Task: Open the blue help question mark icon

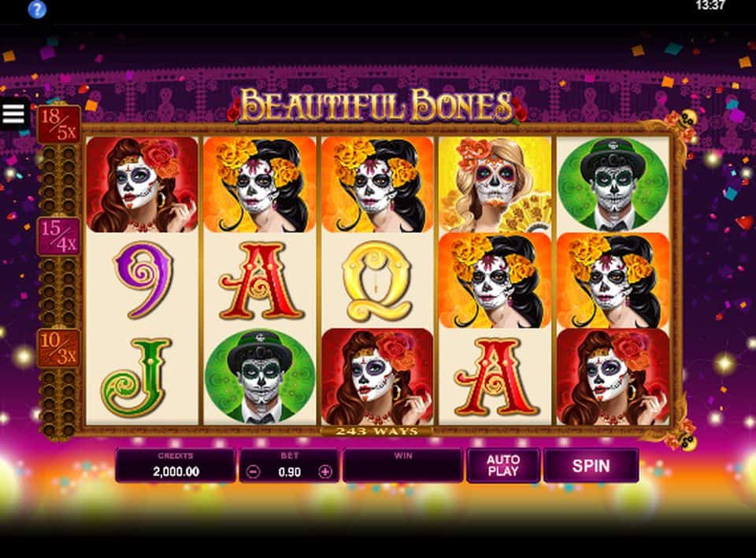Action: point(37,9)
